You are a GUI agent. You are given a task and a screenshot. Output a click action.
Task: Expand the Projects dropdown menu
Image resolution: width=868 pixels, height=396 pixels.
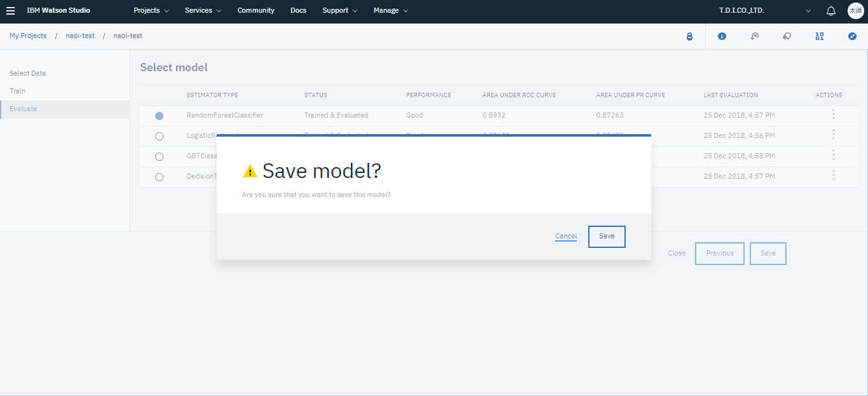click(x=151, y=11)
